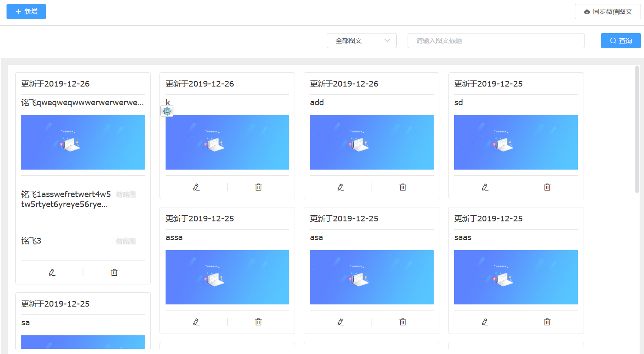The height and width of the screenshot is (354, 644).
Task: Delete the 'add' article card
Action: pyautogui.click(x=403, y=187)
